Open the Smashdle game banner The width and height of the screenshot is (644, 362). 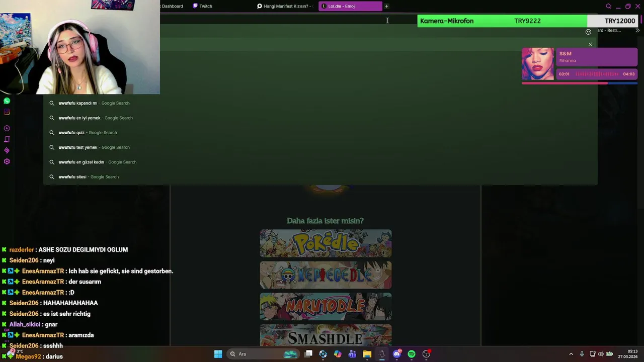(326, 335)
